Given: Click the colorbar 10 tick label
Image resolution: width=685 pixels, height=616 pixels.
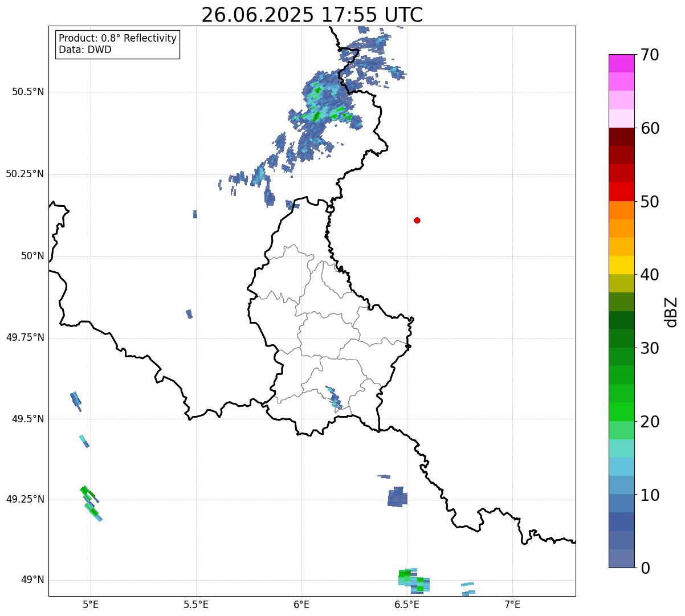Looking at the screenshot, I should 650,495.
